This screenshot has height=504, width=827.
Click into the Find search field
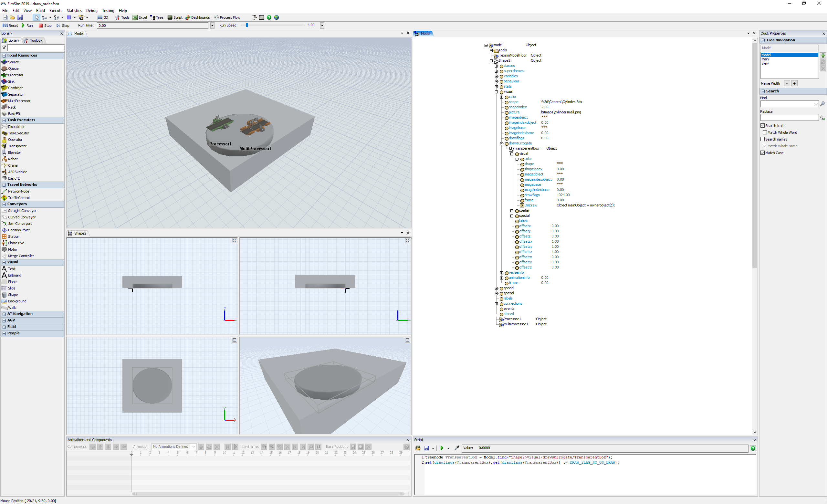[787, 104]
